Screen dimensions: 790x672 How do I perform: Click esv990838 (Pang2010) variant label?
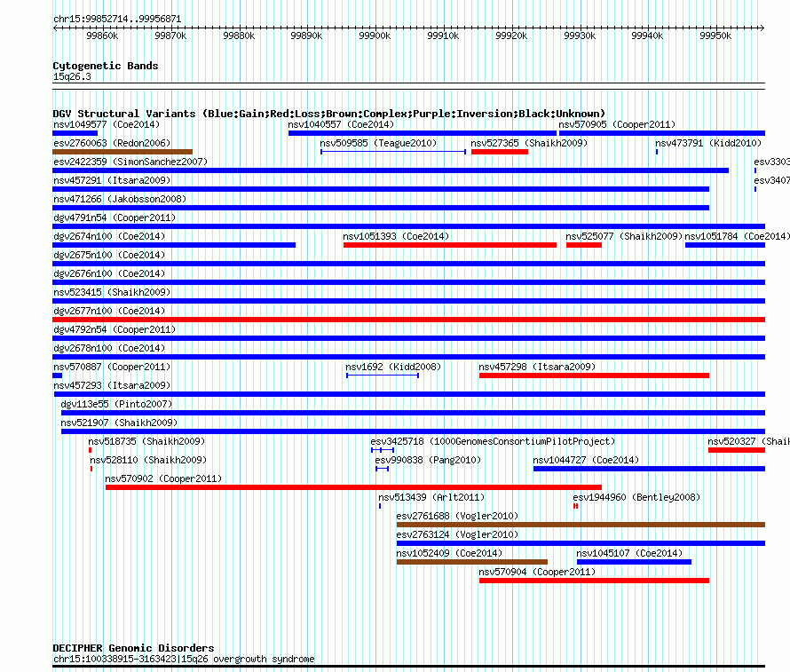428,460
